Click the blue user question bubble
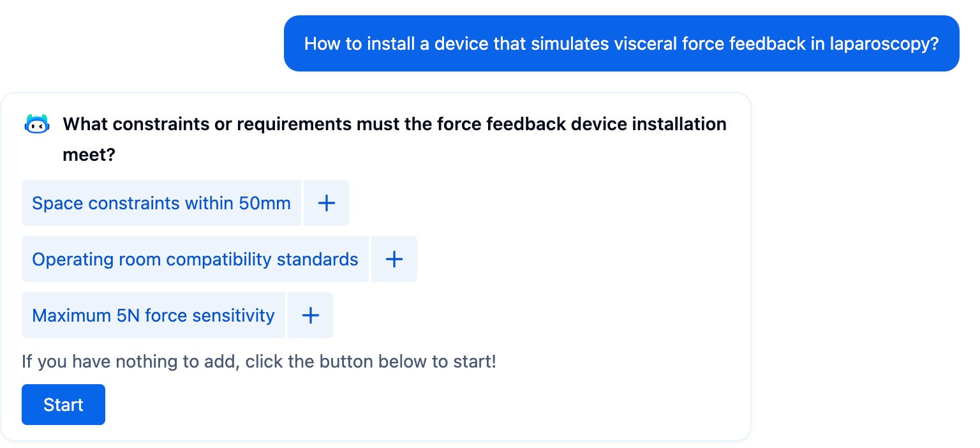The width and height of the screenshot is (980, 448). (x=621, y=43)
